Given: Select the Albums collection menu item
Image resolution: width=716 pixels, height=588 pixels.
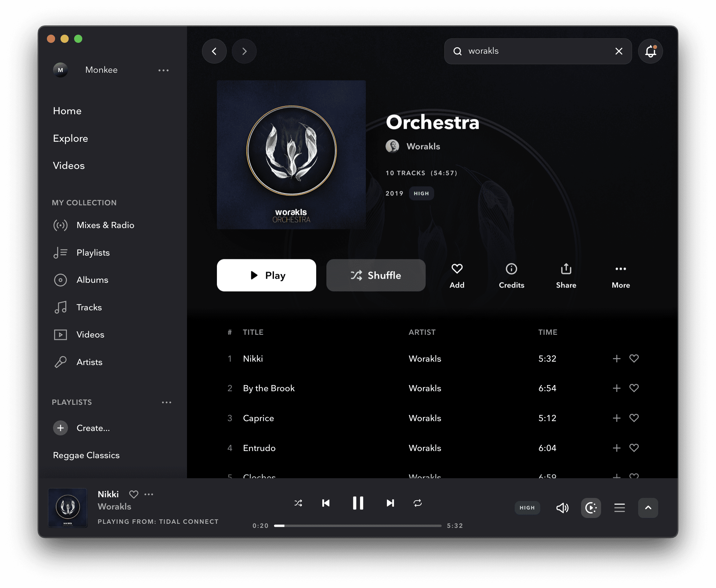Looking at the screenshot, I should pyautogui.click(x=92, y=279).
